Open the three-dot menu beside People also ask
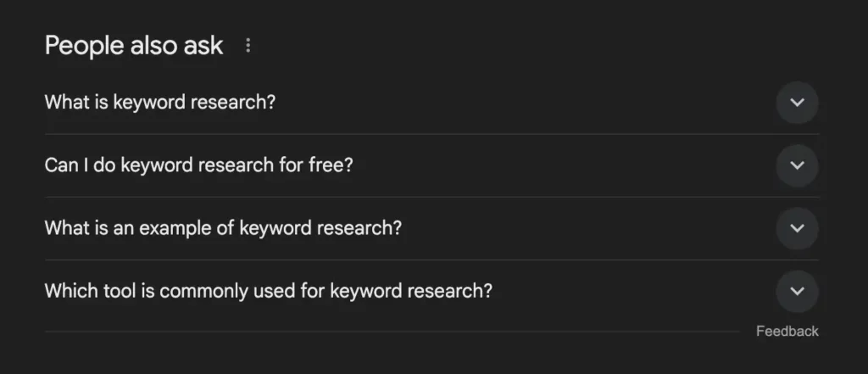Screen dimensions: 868x374 [x=248, y=46]
